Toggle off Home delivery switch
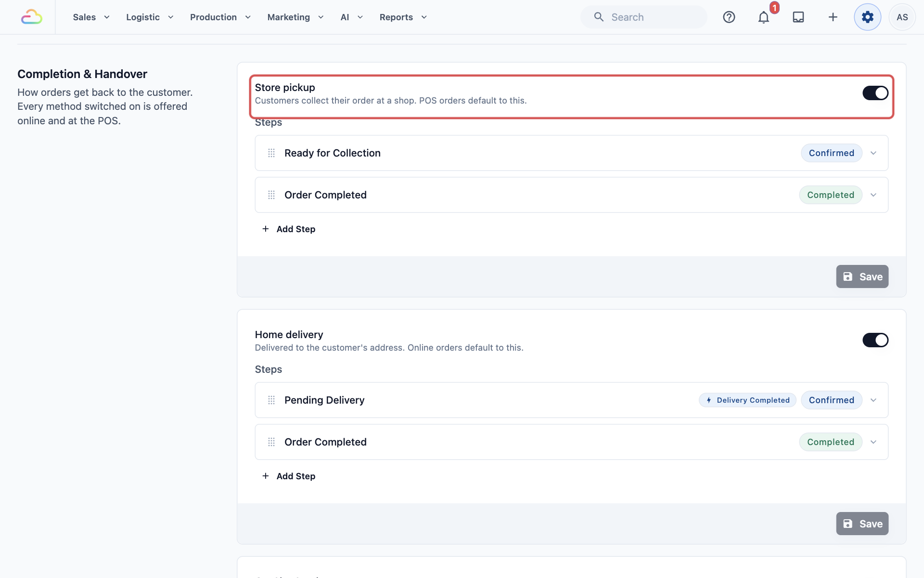 point(875,340)
